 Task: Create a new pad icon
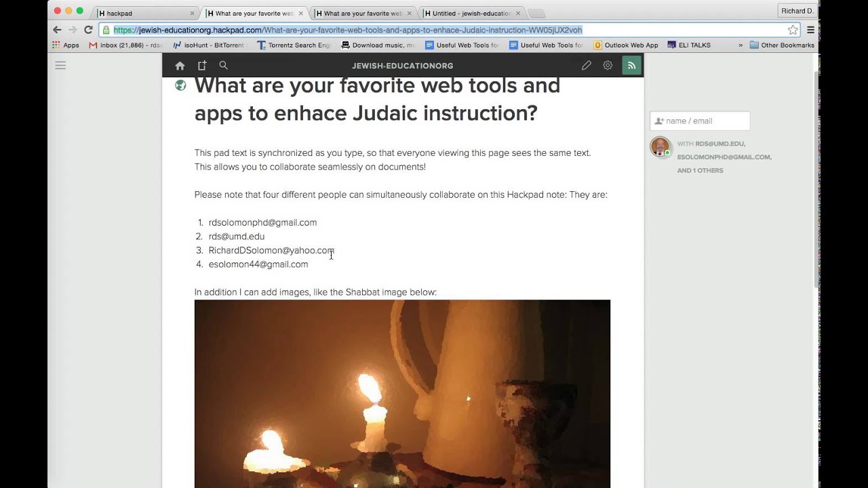tap(201, 66)
